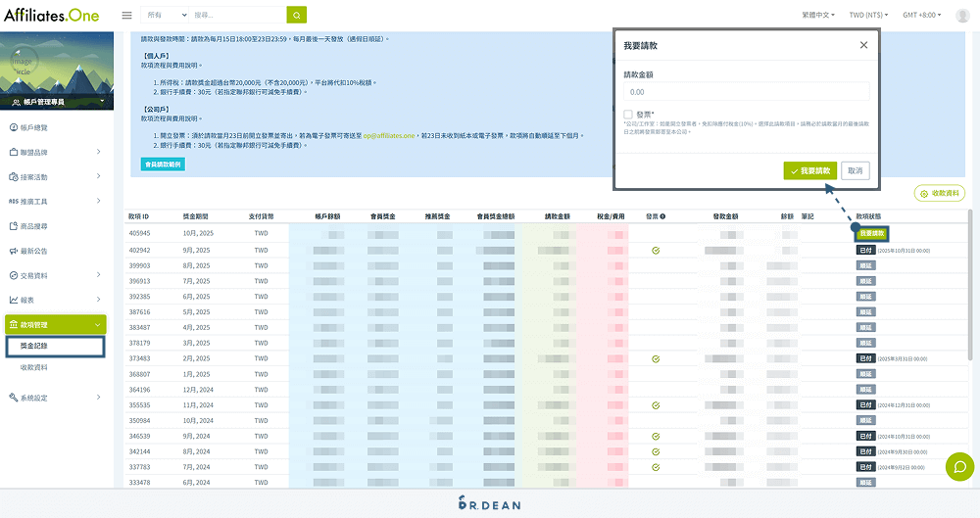Click the 交易資料 sidebar icon
Screen dimensions: 980x518
[13, 275]
